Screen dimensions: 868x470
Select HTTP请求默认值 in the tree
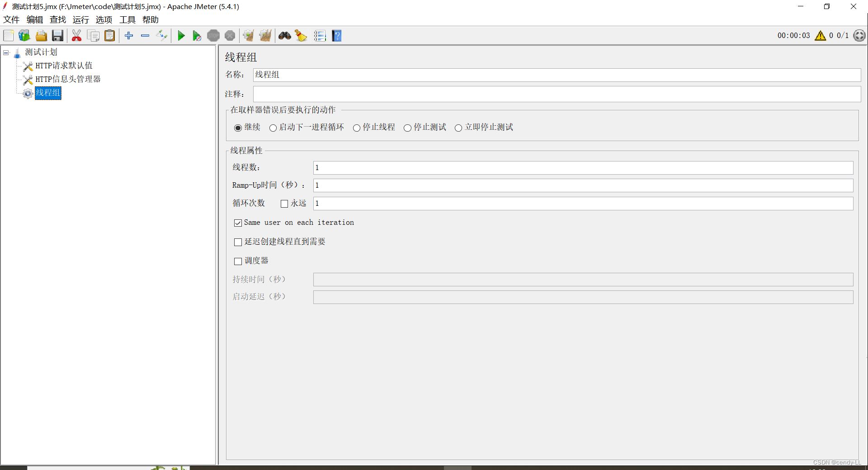tap(64, 66)
